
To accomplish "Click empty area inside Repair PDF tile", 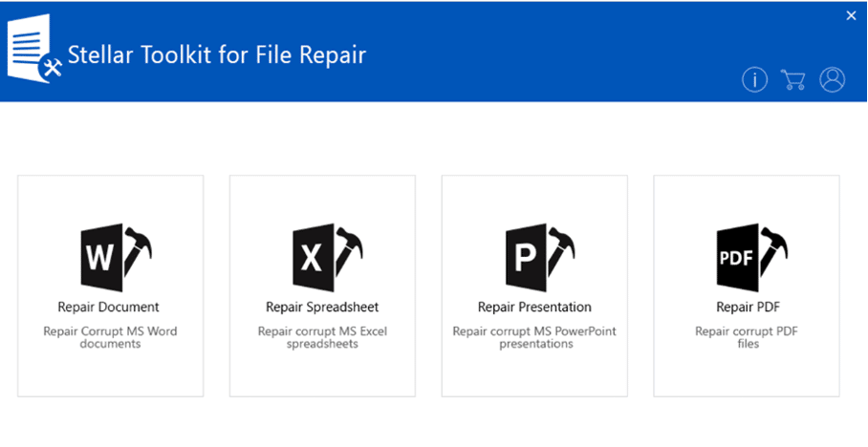I will [747, 373].
